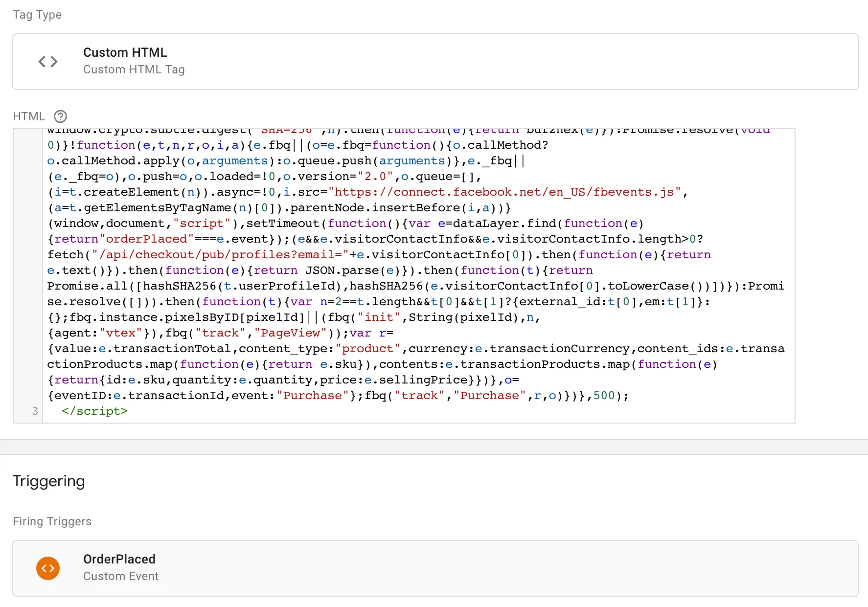Place cursor on the closing script tag
Viewport: 868px width, 607px height.
[95, 411]
